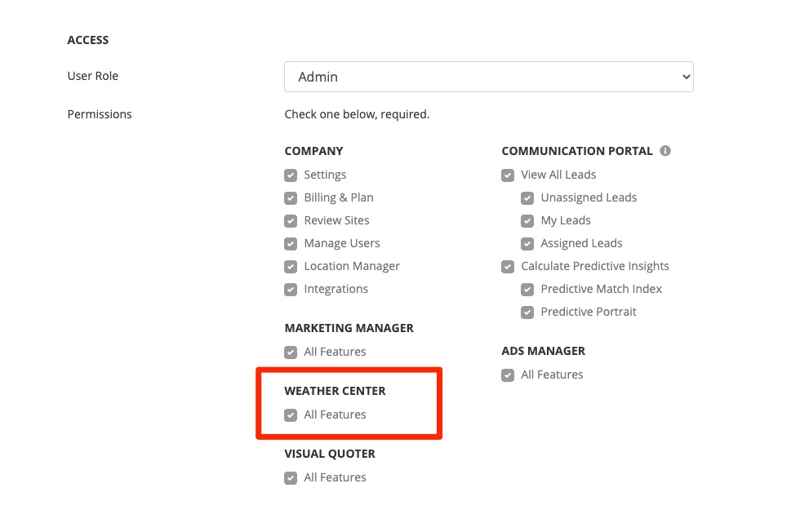Toggle Manage Users checkbox
Screen dimensions: 800x532
tap(291, 243)
